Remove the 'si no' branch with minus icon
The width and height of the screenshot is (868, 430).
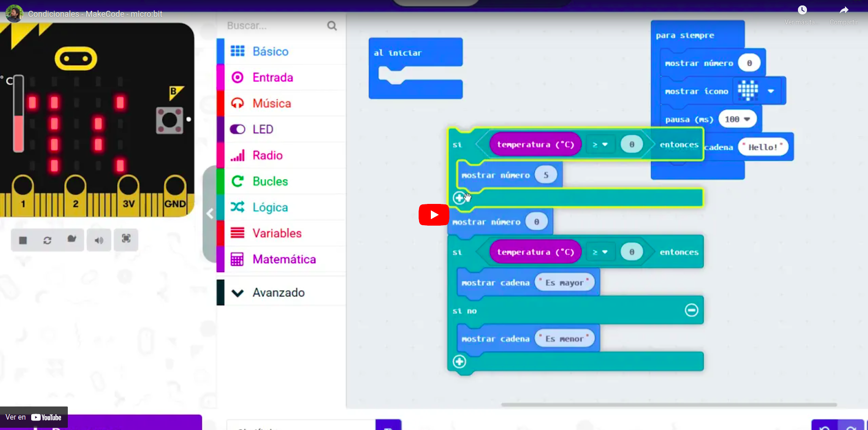692,310
